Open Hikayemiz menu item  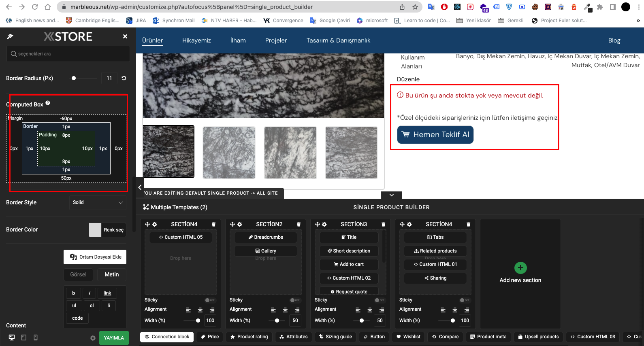[x=196, y=40]
